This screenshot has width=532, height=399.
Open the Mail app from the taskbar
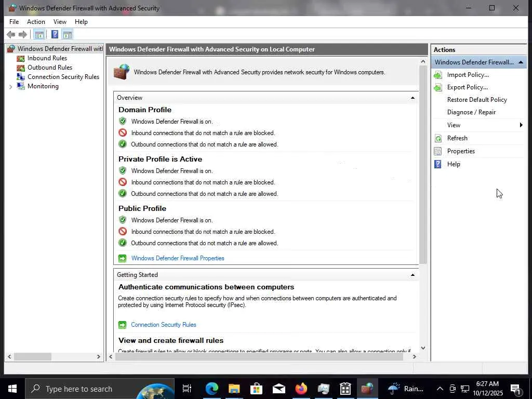point(278,389)
